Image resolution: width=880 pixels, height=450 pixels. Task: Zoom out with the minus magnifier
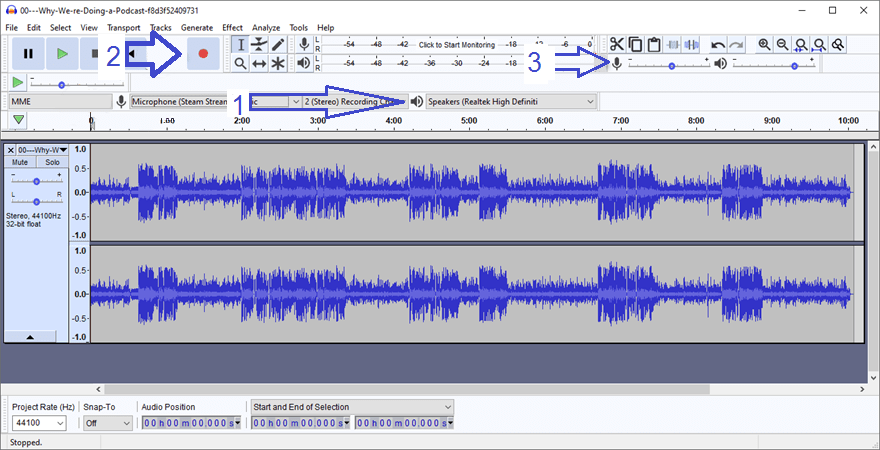tap(782, 44)
